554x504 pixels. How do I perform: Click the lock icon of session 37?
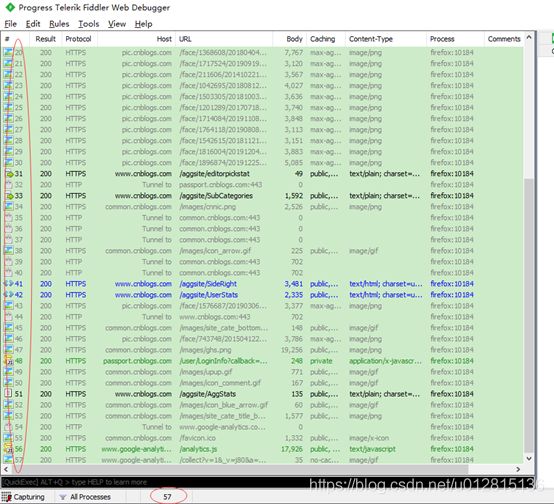[x=8, y=240]
